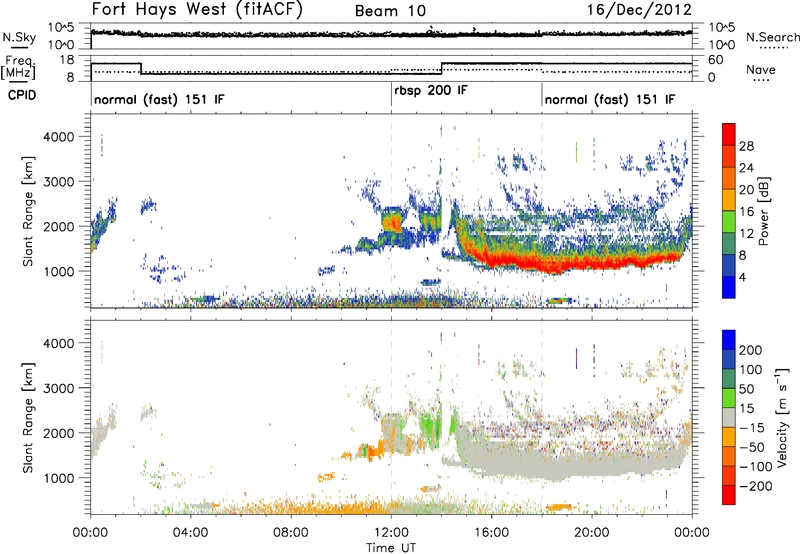Select the bright blue bottom Power colorbar segment
The width and height of the screenshot is (800, 554).
(729, 288)
